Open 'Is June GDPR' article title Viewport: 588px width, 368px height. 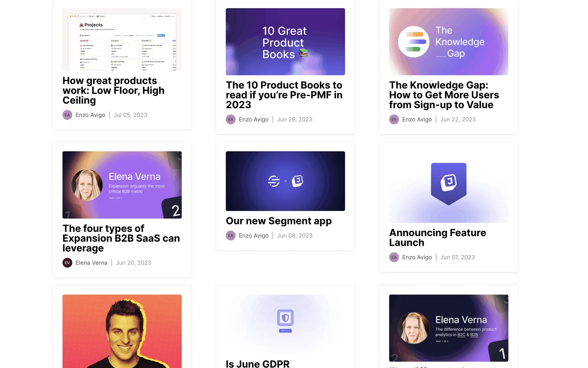click(x=257, y=364)
